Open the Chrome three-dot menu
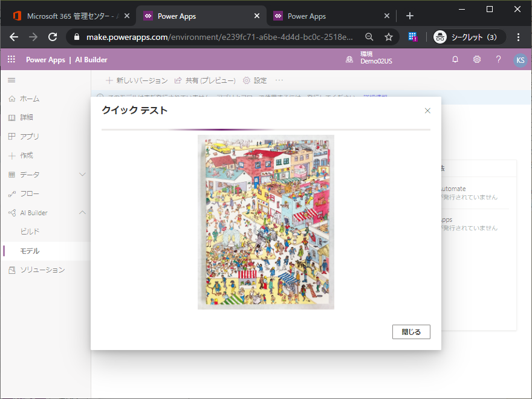The height and width of the screenshot is (399, 532). click(518, 37)
